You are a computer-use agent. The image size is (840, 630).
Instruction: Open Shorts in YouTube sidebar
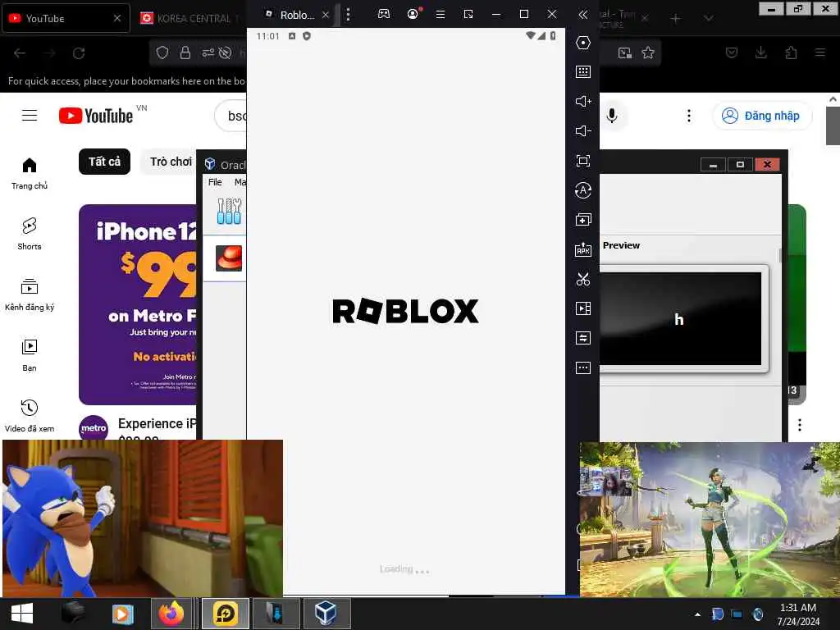click(30, 234)
